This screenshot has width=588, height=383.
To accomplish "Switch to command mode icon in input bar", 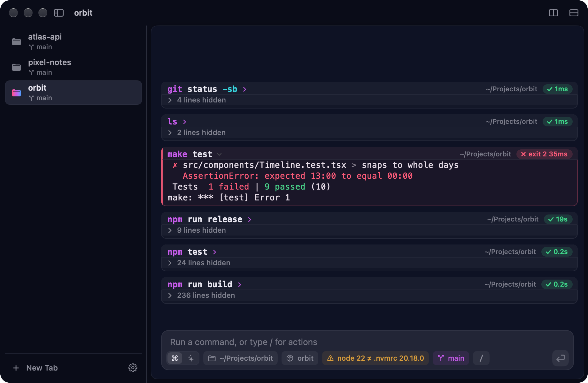I will (175, 358).
